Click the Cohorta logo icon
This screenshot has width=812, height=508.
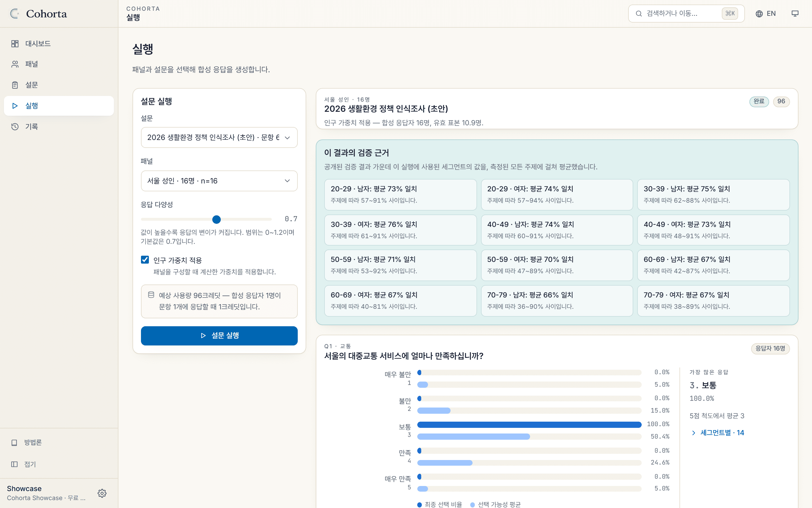click(14, 14)
